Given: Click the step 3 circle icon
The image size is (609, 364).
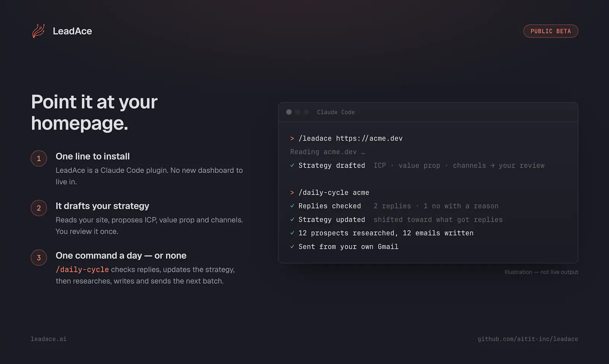Looking at the screenshot, I should [x=39, y=258].
